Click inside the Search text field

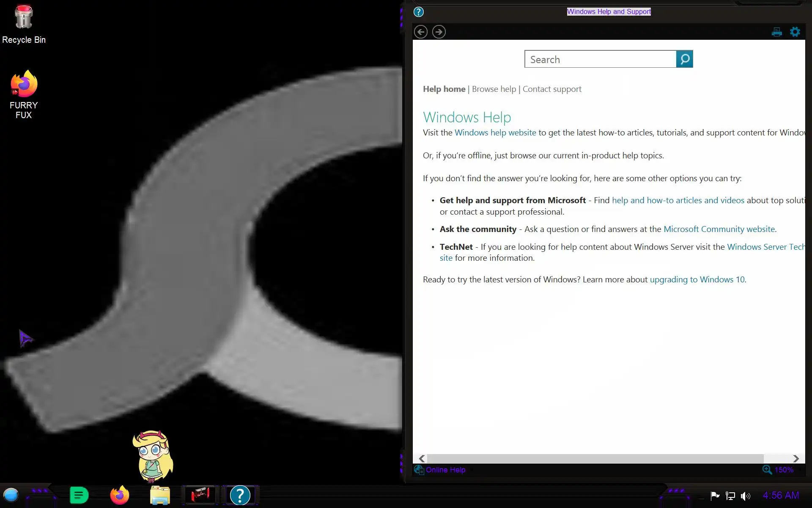[600, 59]
